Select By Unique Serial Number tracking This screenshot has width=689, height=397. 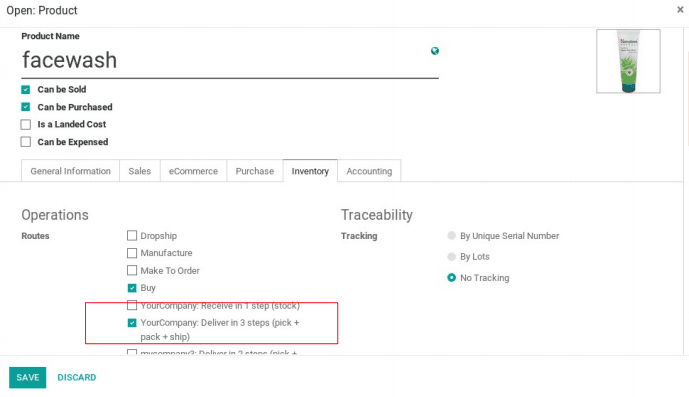[x=451, y=236]
